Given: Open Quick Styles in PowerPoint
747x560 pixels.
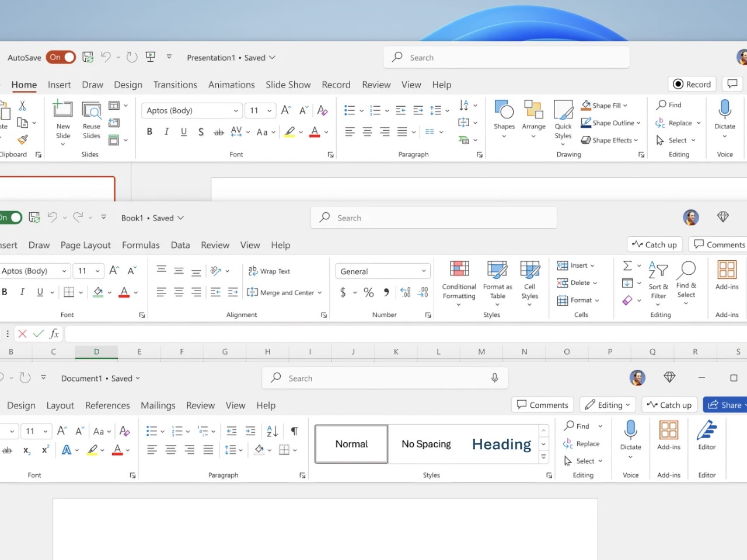Looking at the screenshot, I should pos(563,121).
